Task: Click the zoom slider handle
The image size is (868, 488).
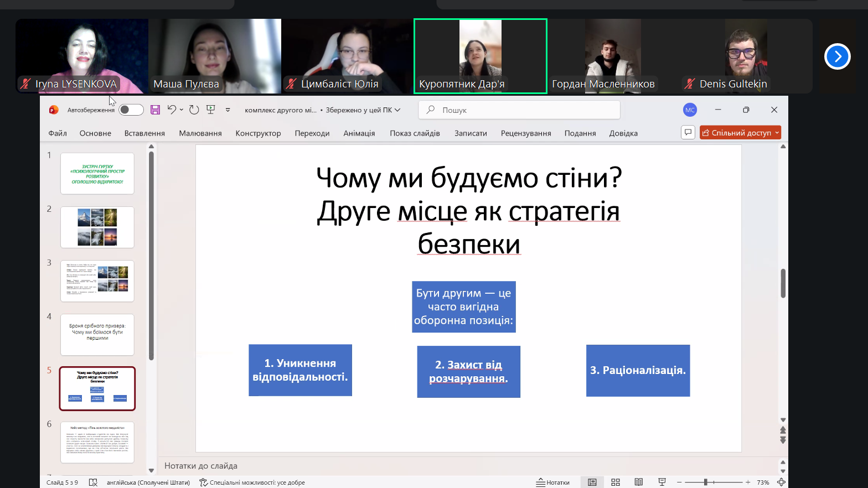Action: [x=705, y=482]
